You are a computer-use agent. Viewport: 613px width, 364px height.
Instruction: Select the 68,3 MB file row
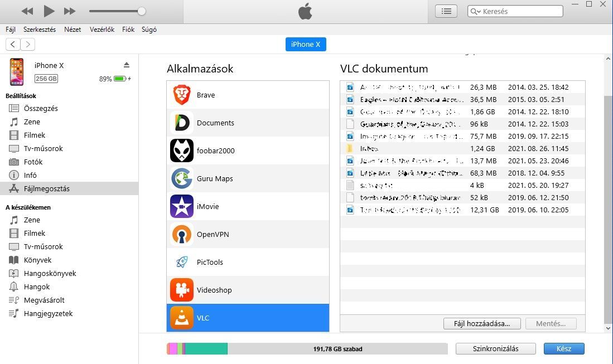462,173
